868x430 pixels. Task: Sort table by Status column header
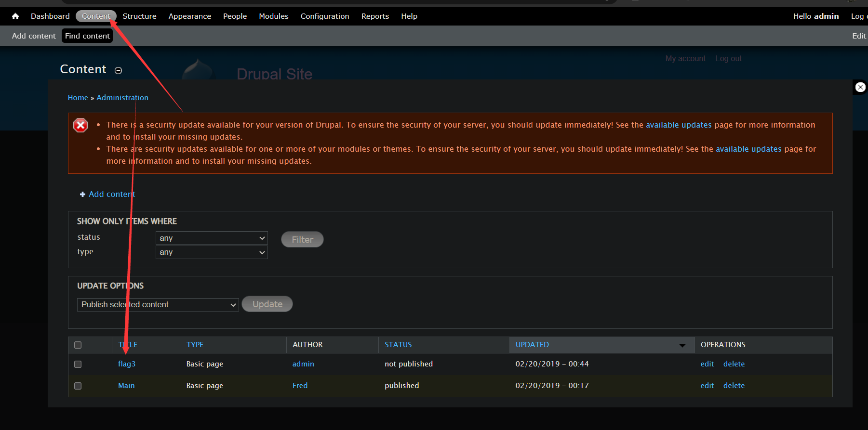(x=398, y=345)
